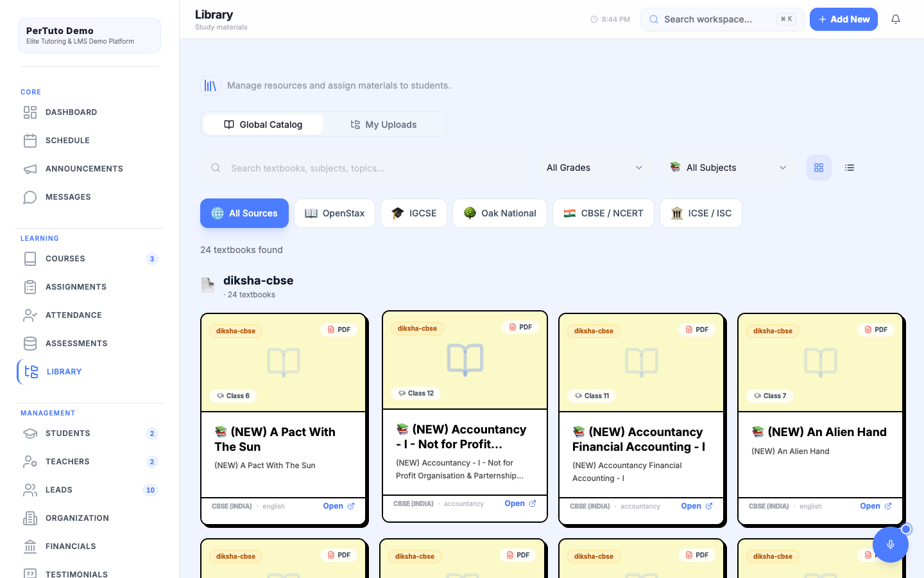
Task: Open the Assessments database icon
Action: (x=30, y=344)
